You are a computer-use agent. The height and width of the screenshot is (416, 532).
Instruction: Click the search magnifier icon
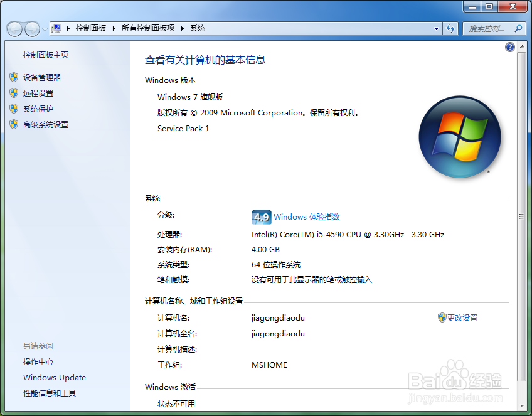518,28
